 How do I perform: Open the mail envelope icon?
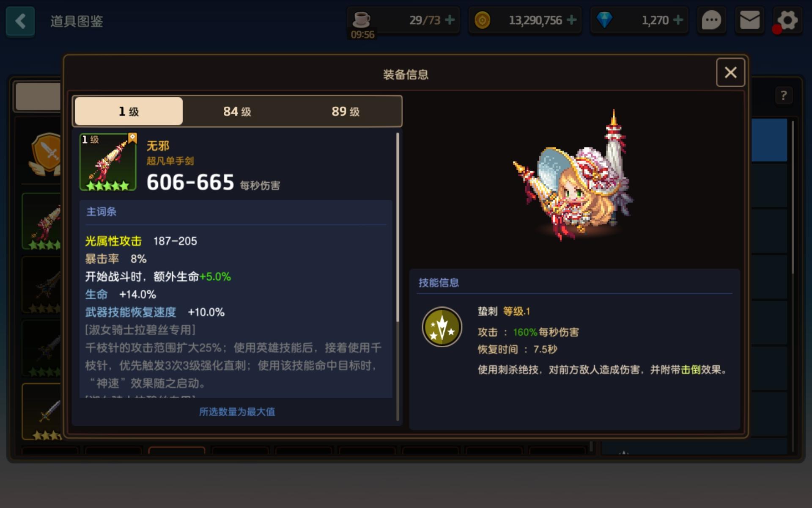[x=749, y=20]
